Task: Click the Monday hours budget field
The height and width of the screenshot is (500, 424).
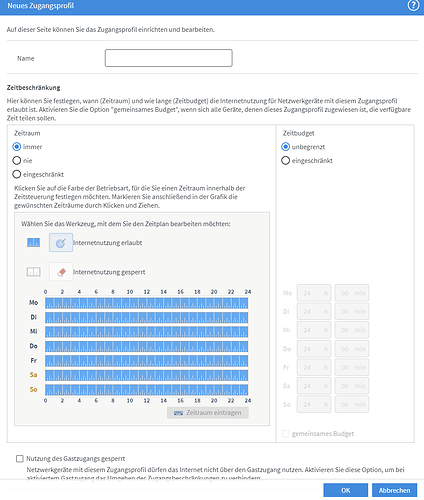Action: point(314,293)
